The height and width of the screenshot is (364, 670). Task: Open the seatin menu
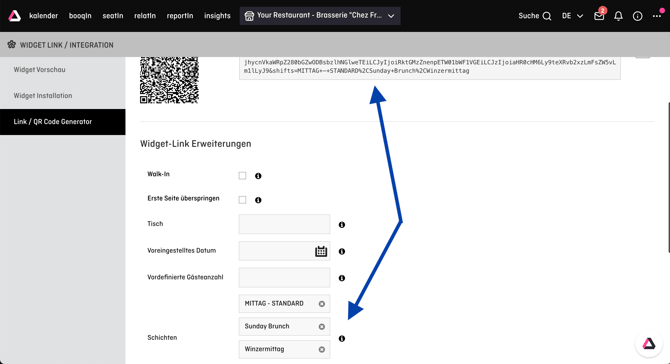tap(113, 16)
